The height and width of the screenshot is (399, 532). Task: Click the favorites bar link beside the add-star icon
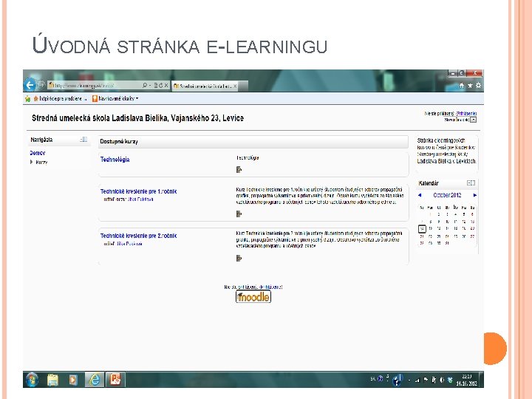coord(60,99)
